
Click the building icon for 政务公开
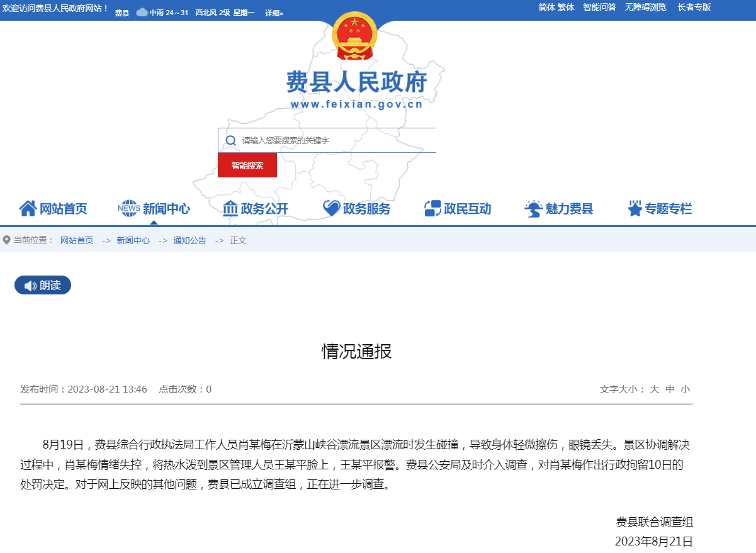click(x=230, y=208)
